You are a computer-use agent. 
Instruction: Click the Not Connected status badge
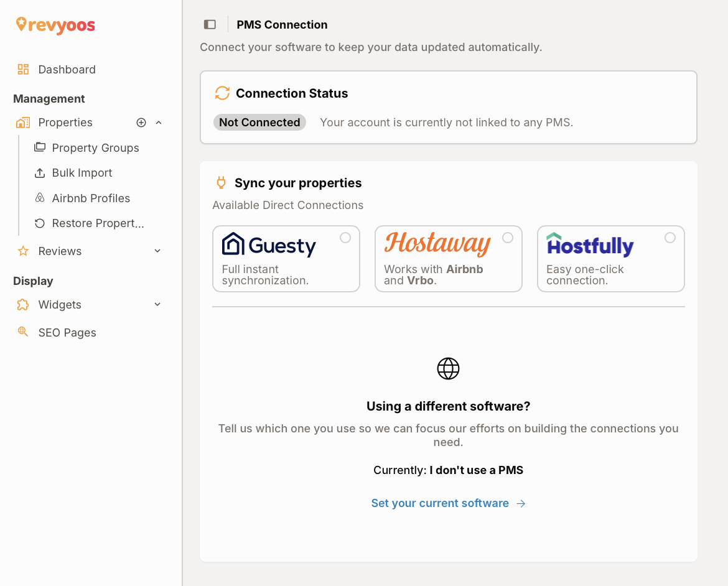tap(259, 122)
